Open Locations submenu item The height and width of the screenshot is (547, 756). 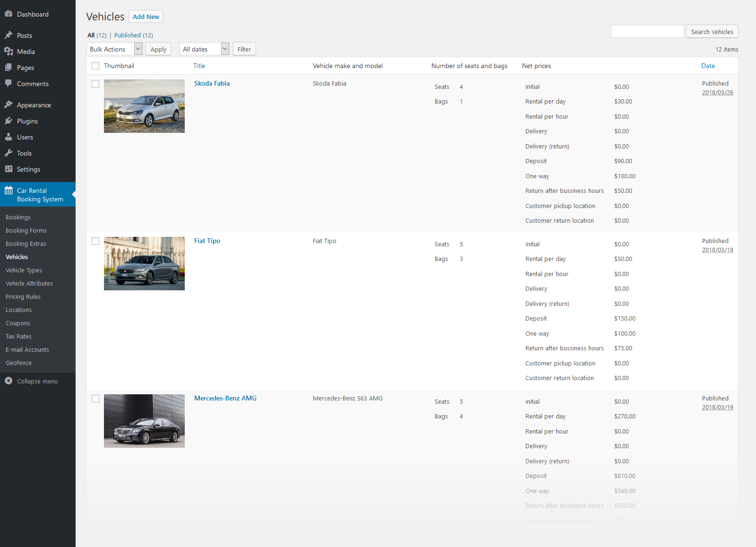[19, 310]
